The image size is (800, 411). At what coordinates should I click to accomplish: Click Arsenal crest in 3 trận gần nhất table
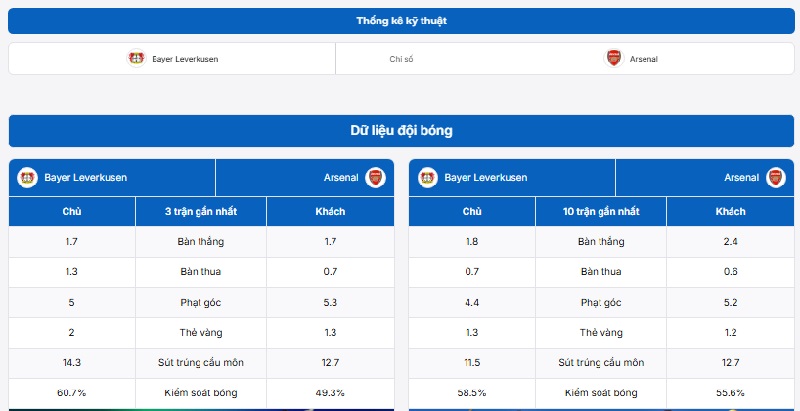tap(376, 177)
